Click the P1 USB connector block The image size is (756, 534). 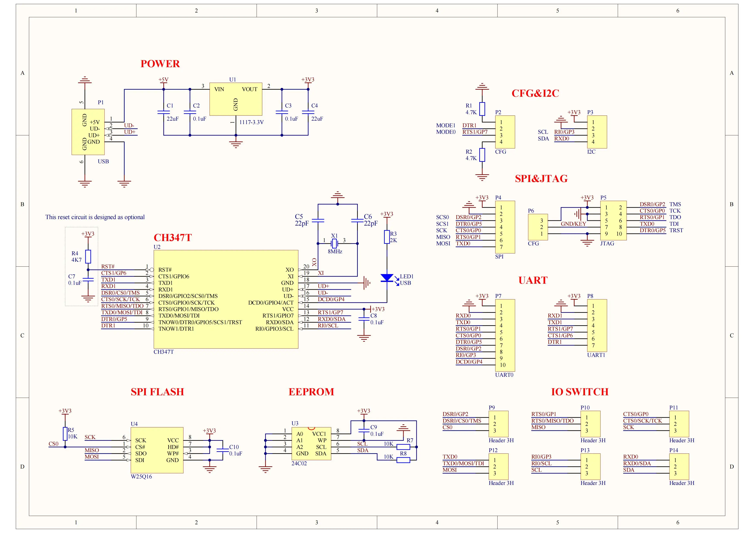(88, 132)
